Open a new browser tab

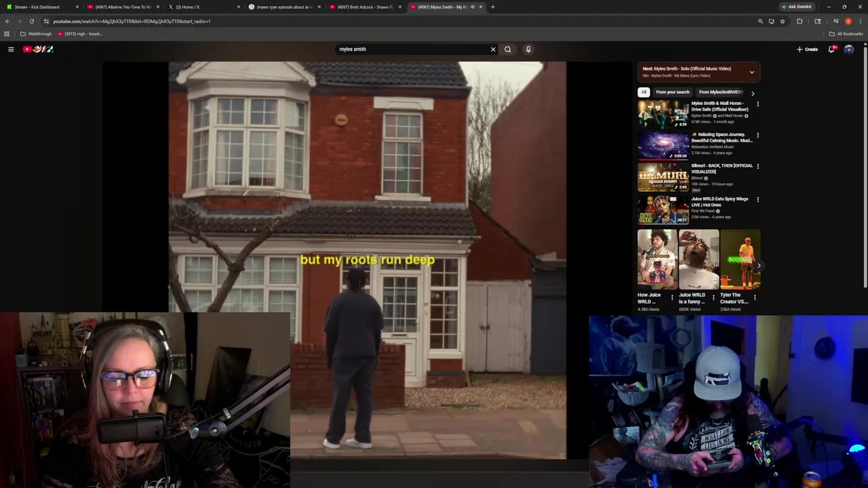tap(493, 7)
